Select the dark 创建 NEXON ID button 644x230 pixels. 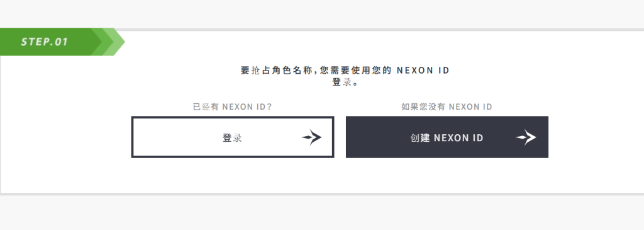(x=447, y=137)
